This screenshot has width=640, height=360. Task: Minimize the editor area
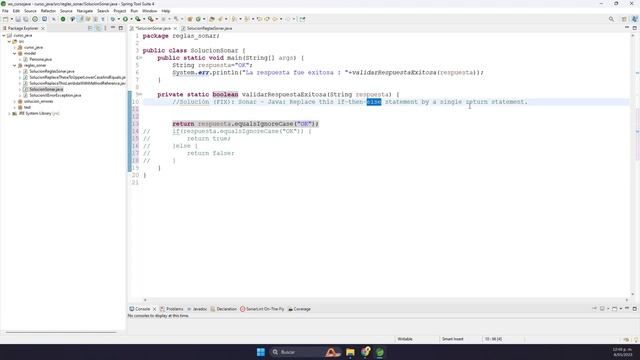pos(627,28)
